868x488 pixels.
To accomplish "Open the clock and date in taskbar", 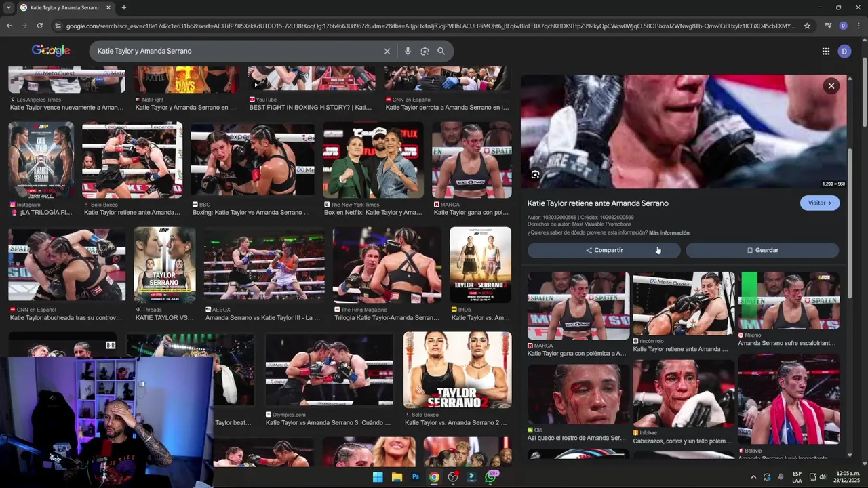I will coord(848,477).
